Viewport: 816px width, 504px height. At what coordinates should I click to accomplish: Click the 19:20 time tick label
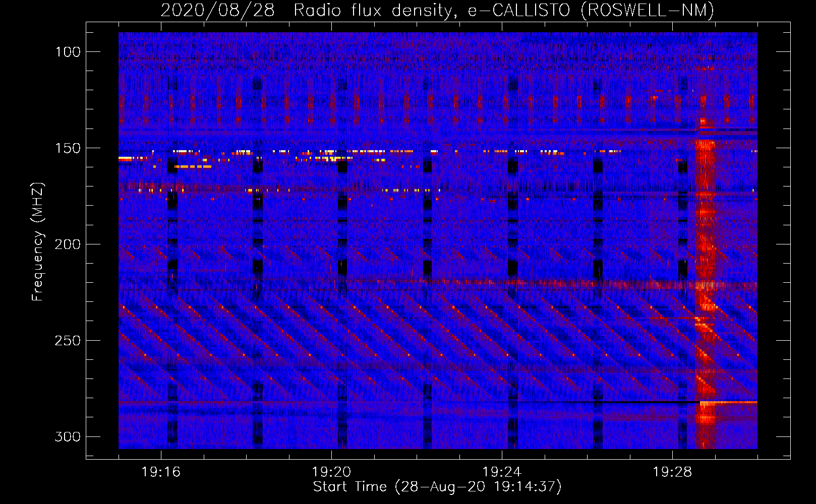click(331, 472)
